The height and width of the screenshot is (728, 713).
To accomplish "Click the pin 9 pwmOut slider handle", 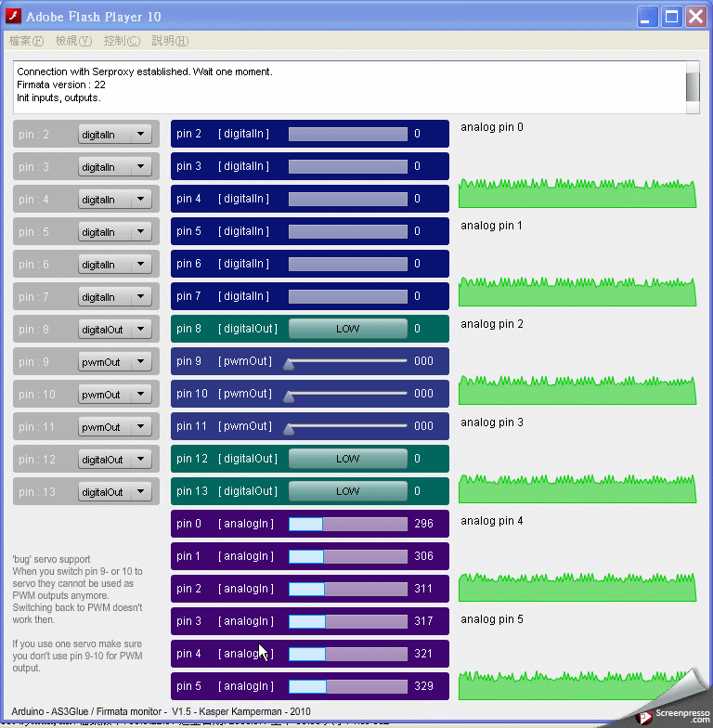I will (x=289, y=364).
